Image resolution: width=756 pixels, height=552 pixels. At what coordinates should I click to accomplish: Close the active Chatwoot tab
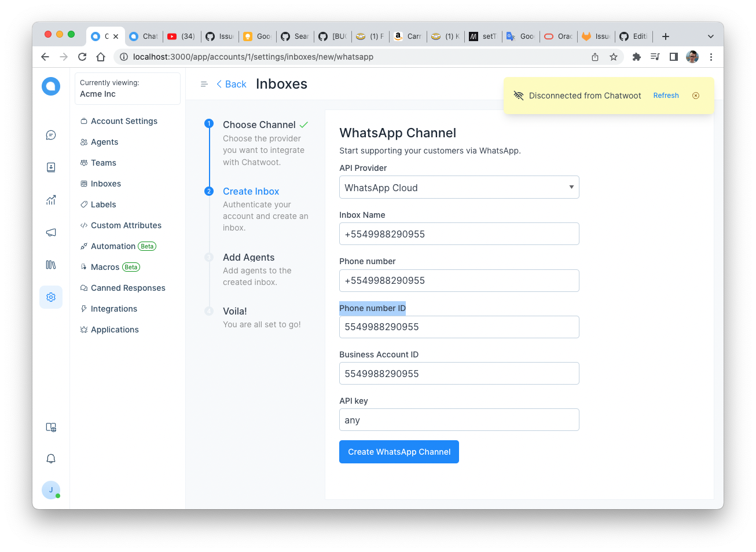tap(116, 36)
